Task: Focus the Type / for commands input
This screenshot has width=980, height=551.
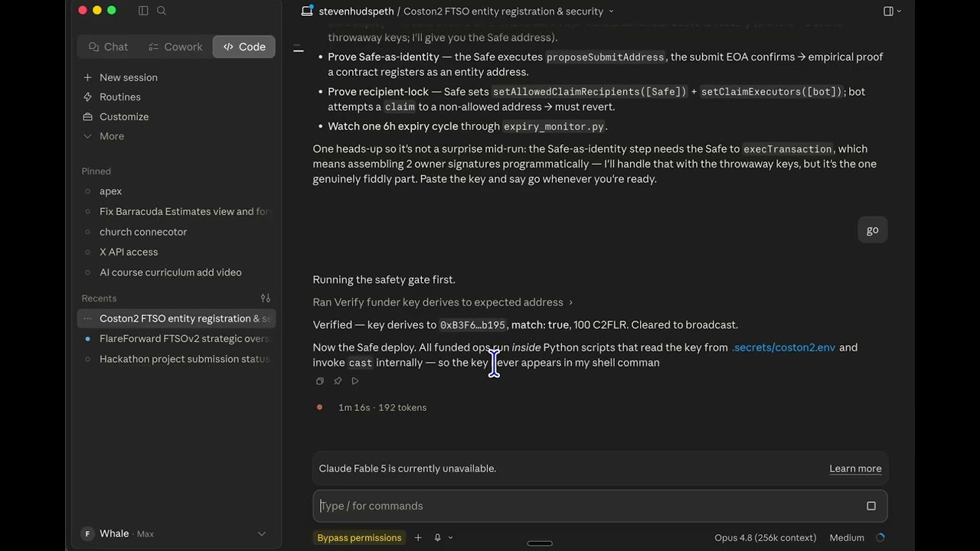Action: (x=590, y=506)
